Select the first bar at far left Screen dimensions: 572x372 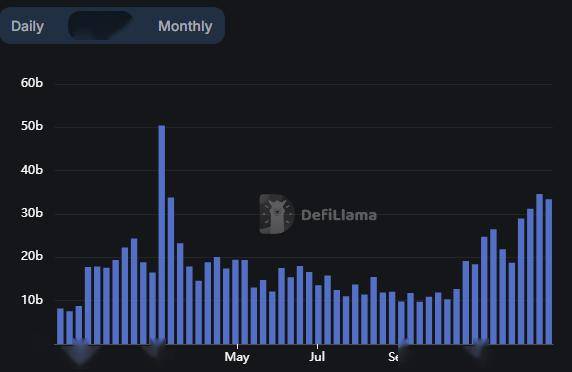[x=60, y=326]
